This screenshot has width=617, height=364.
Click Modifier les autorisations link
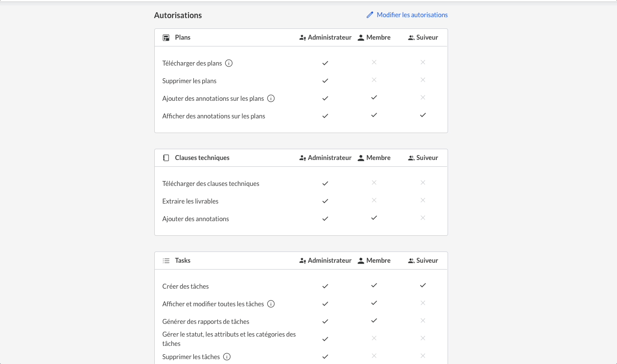[407, 15]
